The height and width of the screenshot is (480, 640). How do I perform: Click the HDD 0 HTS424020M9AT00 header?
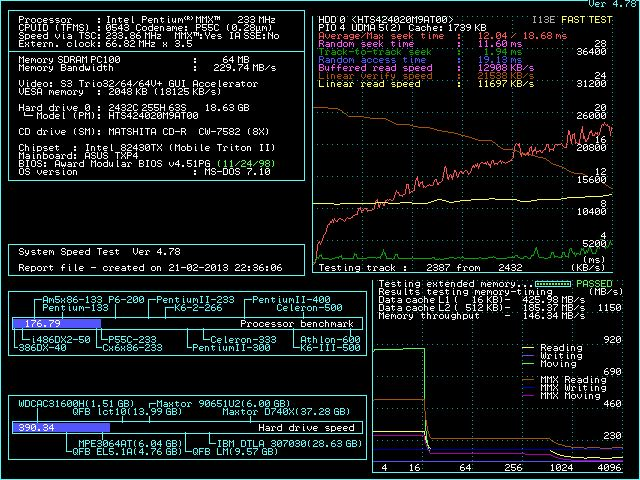385,20
